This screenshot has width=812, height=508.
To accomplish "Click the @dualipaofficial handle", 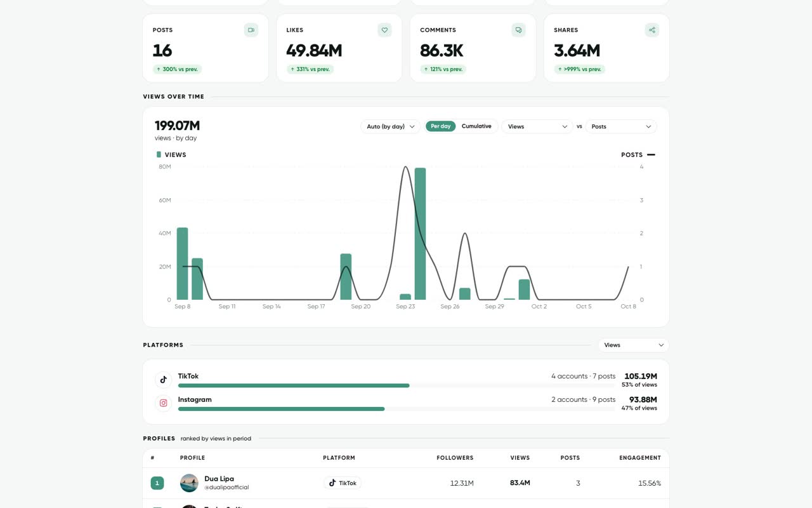I will 226,488.
